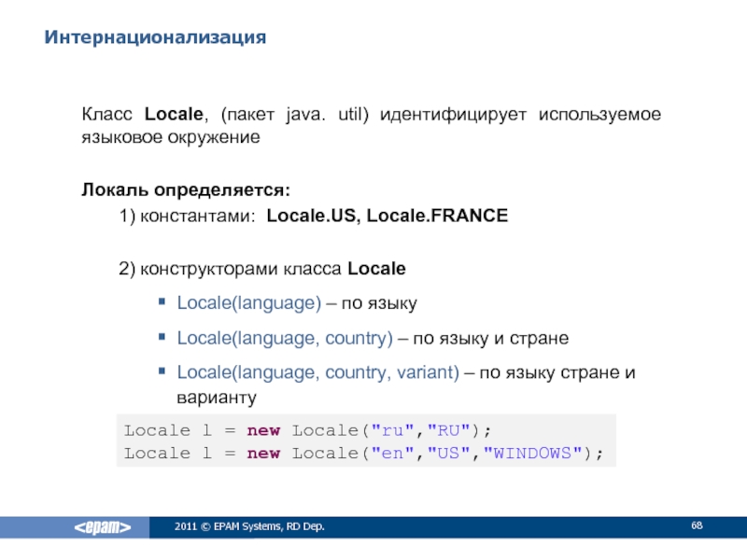Click the keyword new in first code line
747x560 pixels.
point(262,430)
